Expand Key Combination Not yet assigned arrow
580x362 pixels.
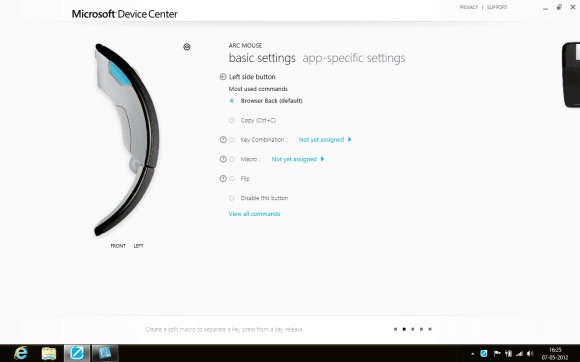click(x=349, y=140)
